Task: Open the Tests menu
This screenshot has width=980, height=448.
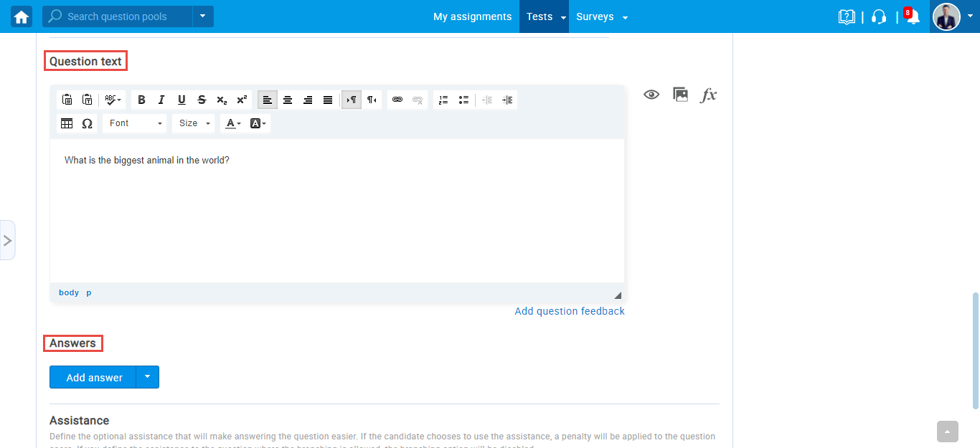Action: coord(544,16)
